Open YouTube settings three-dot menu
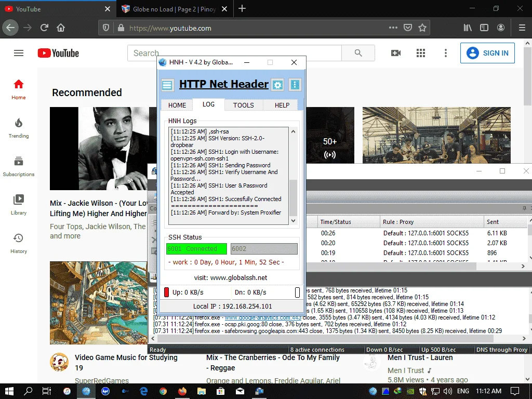The height and width of the screenshot is (399, 532). pyautogui.click(x=445, y=53)
